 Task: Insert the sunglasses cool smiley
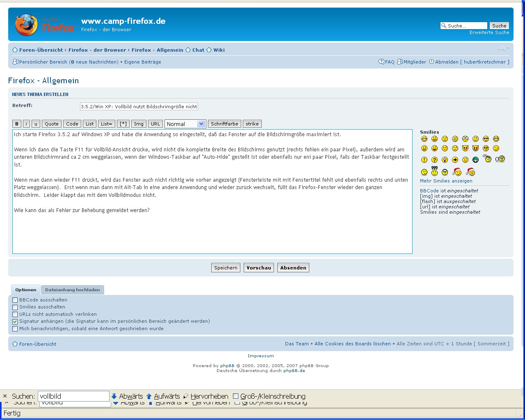pyautogui.click(x=486, y=139)
